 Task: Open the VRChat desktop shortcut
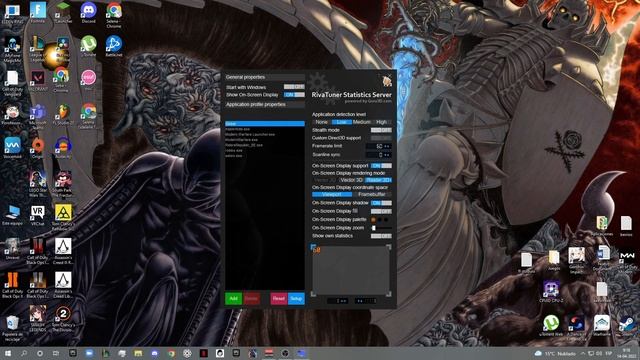pos(38,215)
